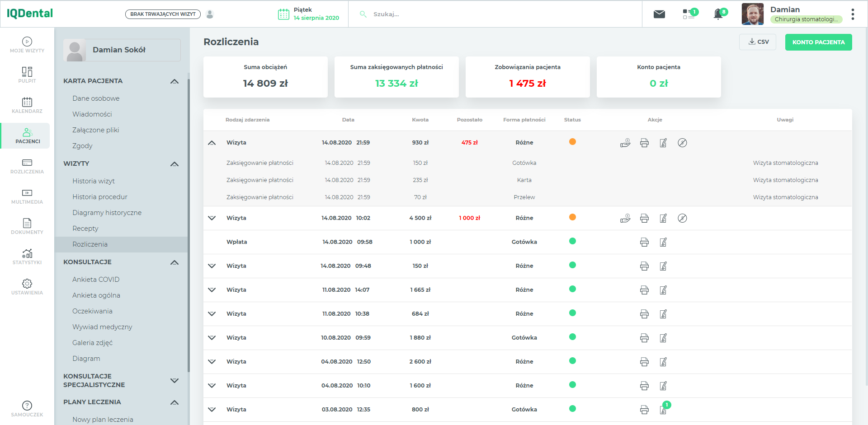The height and width of the screenshot is (425, 868).
Task: Open Recepty page
Action: (x=85, y=229)
